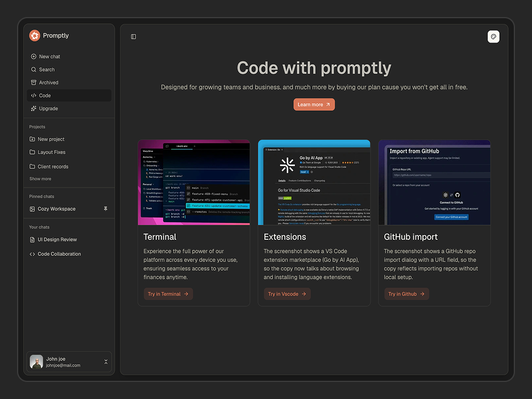Click the GitHub import card title
This screenshot has height=399, width=532.
click(x=410, y=237)
